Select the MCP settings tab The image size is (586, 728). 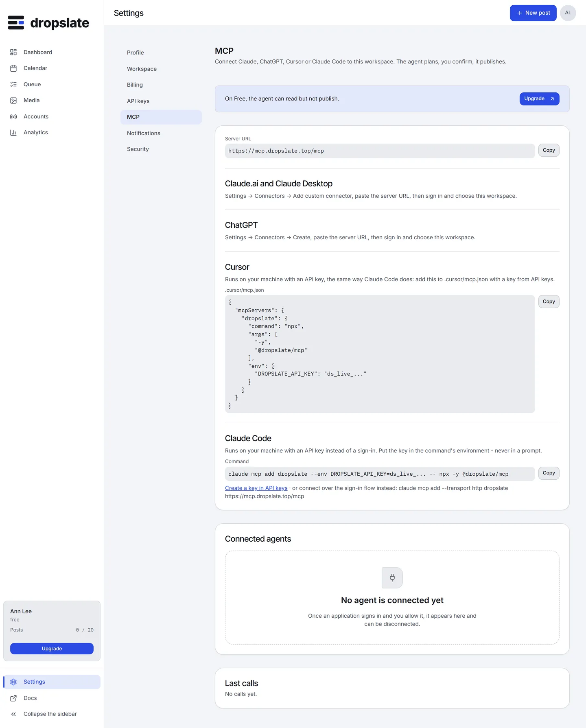click(x=161, y=117)
